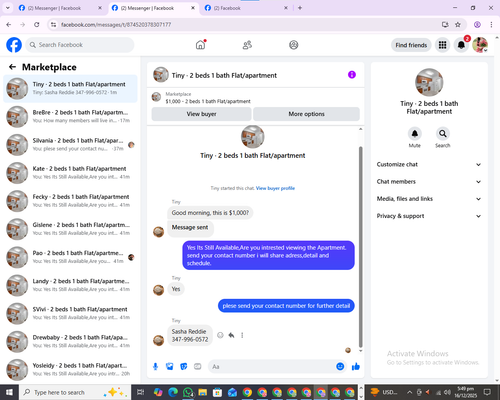Go back with the Marketplace back arrow

point(12,67)
